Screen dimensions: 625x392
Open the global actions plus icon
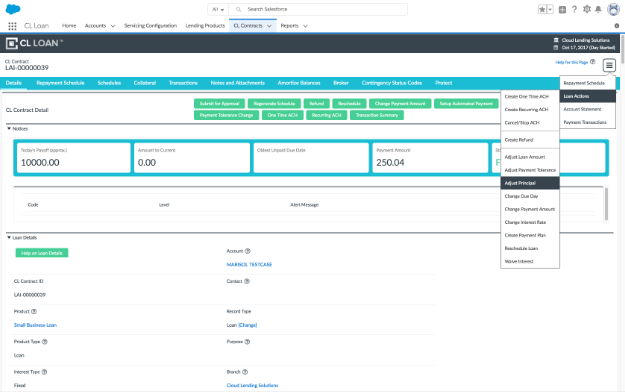click(x=562, y=10)
